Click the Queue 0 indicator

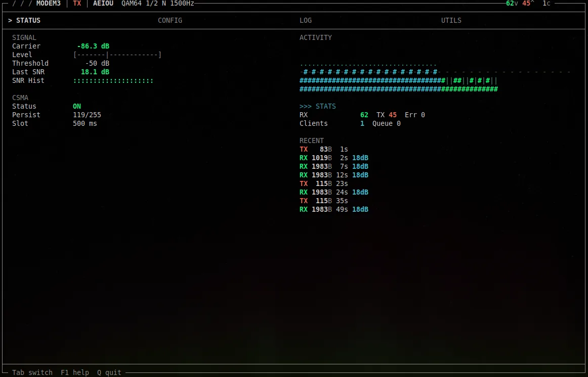coord(387,123)
